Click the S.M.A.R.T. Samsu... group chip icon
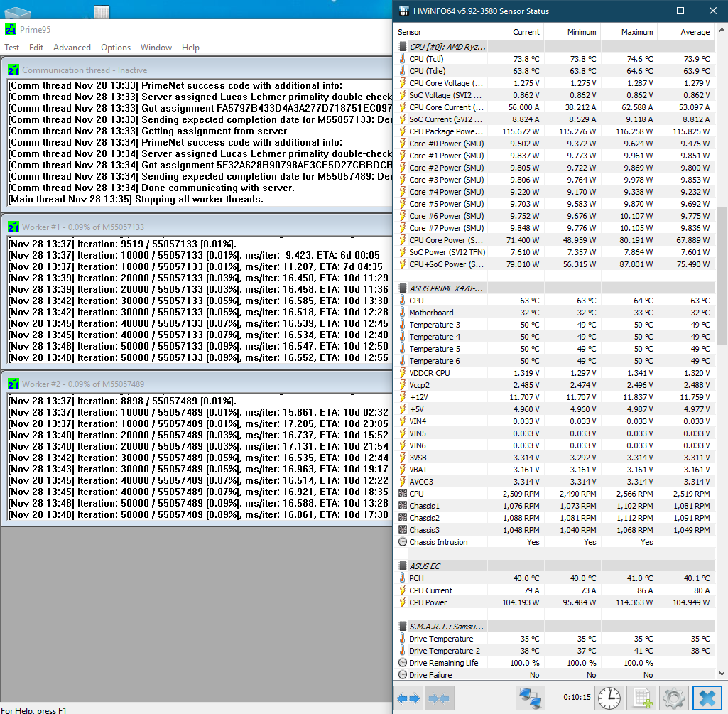 pyautogui.click(x=402, y=627)
